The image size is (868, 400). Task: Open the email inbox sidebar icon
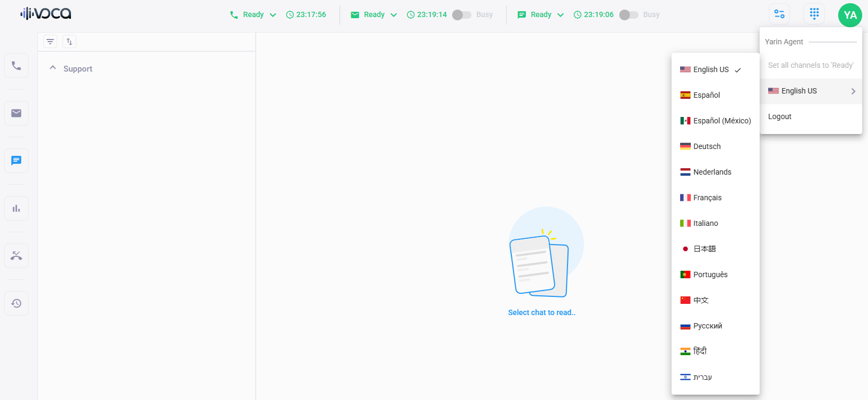[x=17, y=113]
